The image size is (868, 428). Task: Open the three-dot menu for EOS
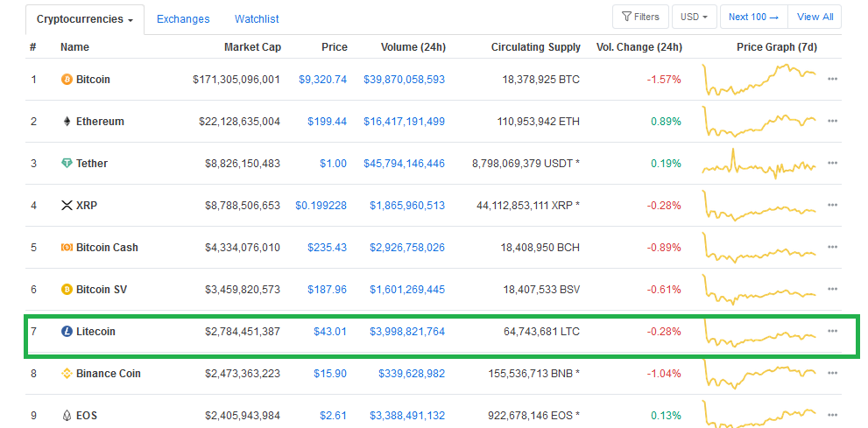832,415
